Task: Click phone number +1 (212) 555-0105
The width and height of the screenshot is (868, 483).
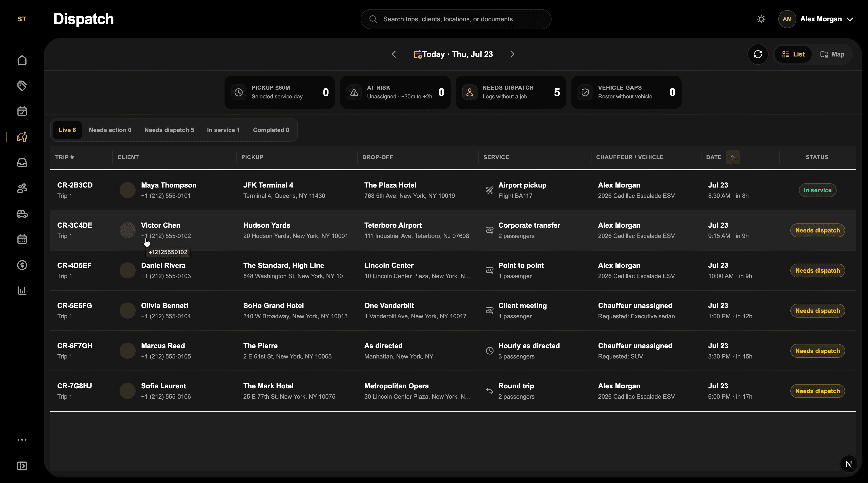Action: click(166, 356)
